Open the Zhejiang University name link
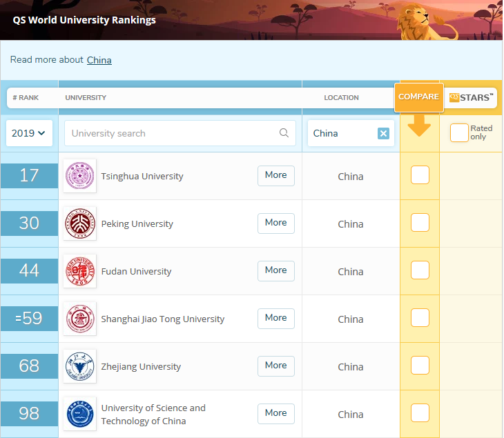This screenshot has height=438, width=504. point(141,366)
